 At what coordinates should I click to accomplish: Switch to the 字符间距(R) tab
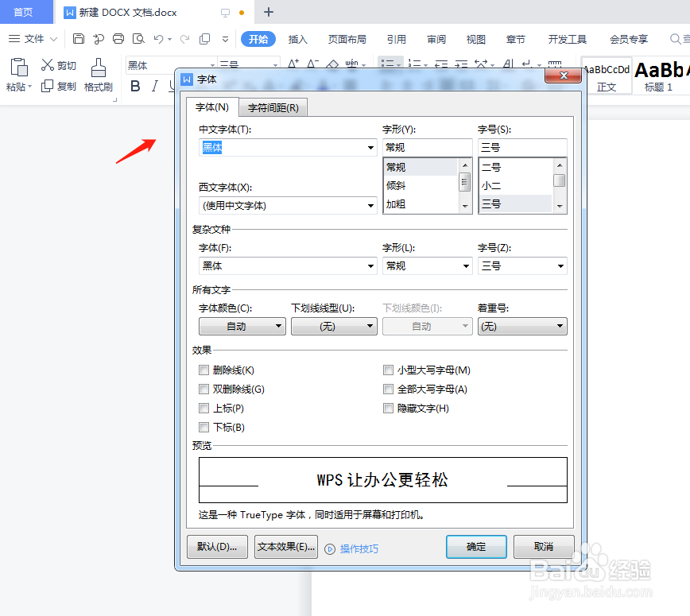(273, 108)
